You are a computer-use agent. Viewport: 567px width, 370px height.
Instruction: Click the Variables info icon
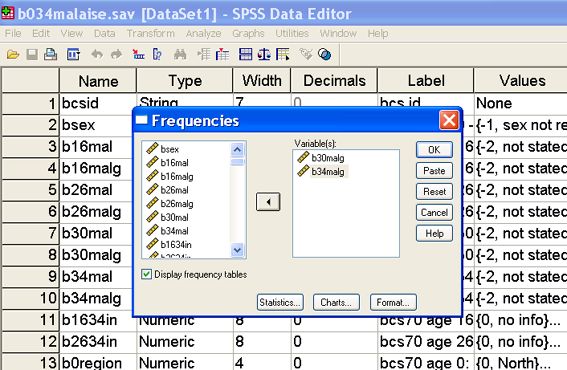pos(157,55)
